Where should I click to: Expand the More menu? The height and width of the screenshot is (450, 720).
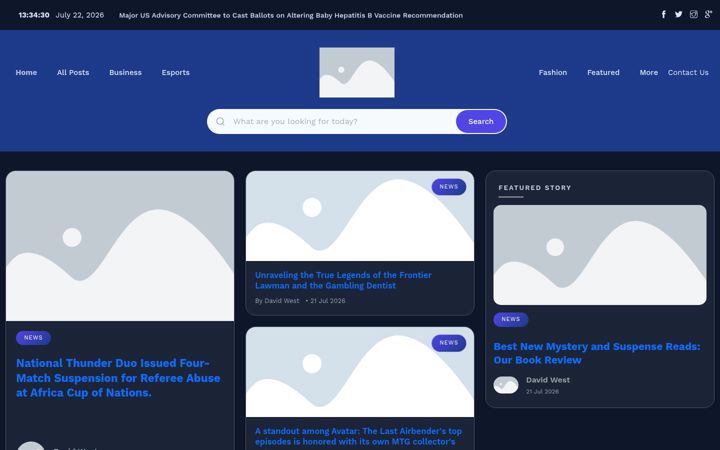648,73
